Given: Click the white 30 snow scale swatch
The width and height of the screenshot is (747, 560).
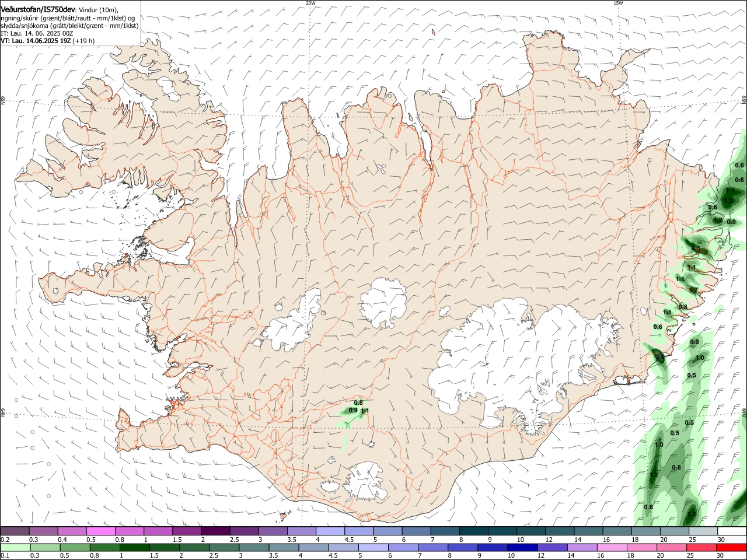Looking at the screenshot, I should tap(732, 531).
